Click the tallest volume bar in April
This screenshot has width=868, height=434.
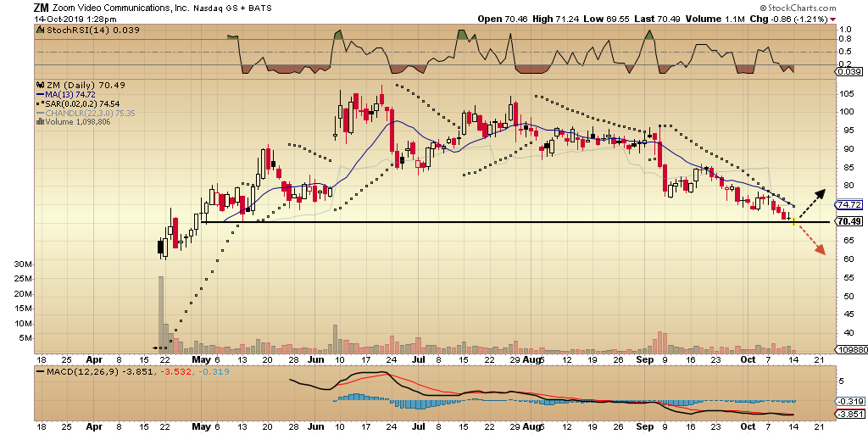[x=161, y=315]
